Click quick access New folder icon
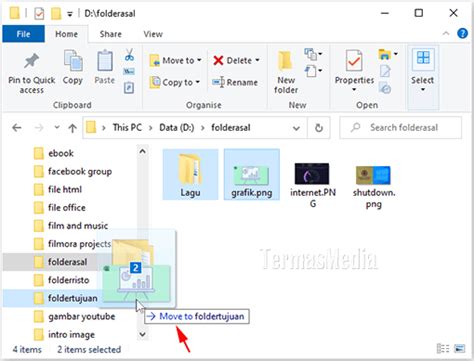The image size is (474, 361). tap(56, 13)
